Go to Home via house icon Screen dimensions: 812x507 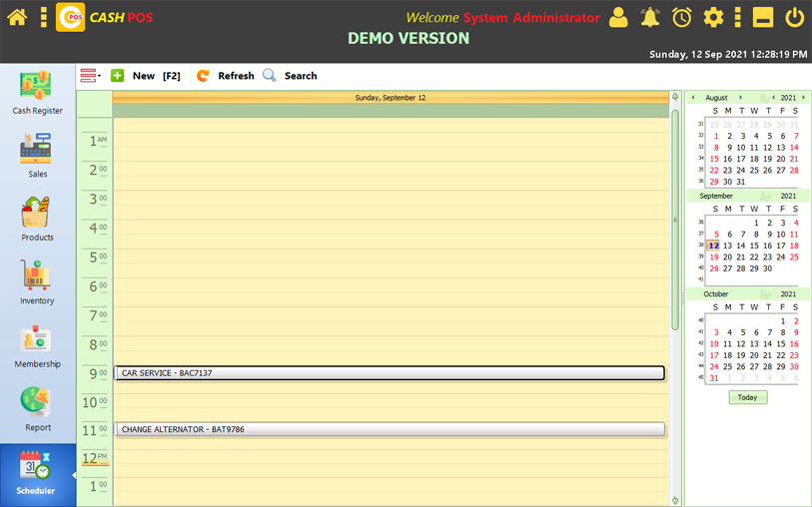(17, 17)
